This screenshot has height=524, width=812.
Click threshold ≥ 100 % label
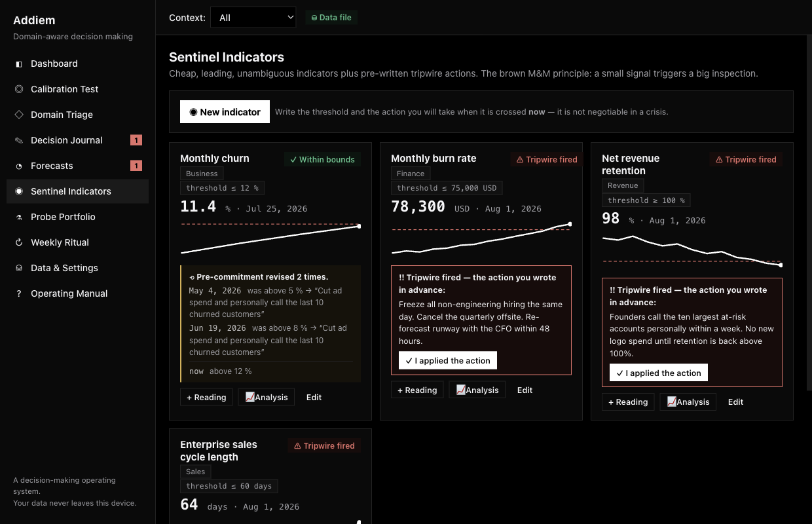coord(646,200)
